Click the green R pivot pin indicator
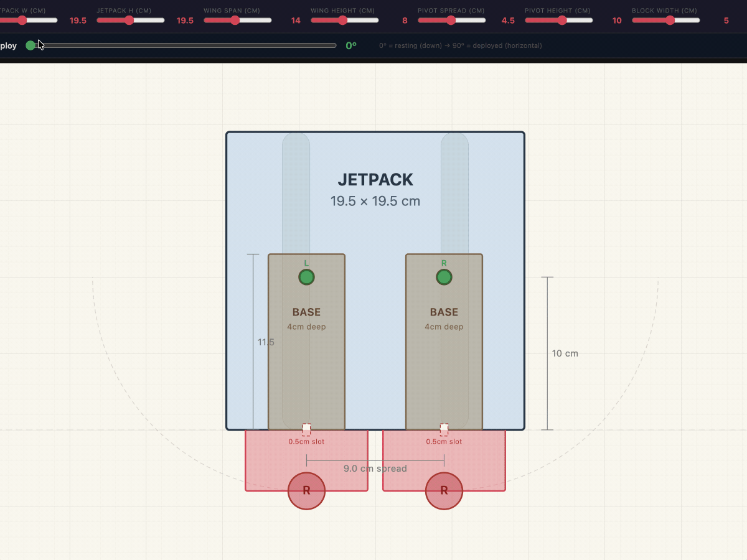Image resolution: width=747 pixels, height=560 pixels. (444, 277)
